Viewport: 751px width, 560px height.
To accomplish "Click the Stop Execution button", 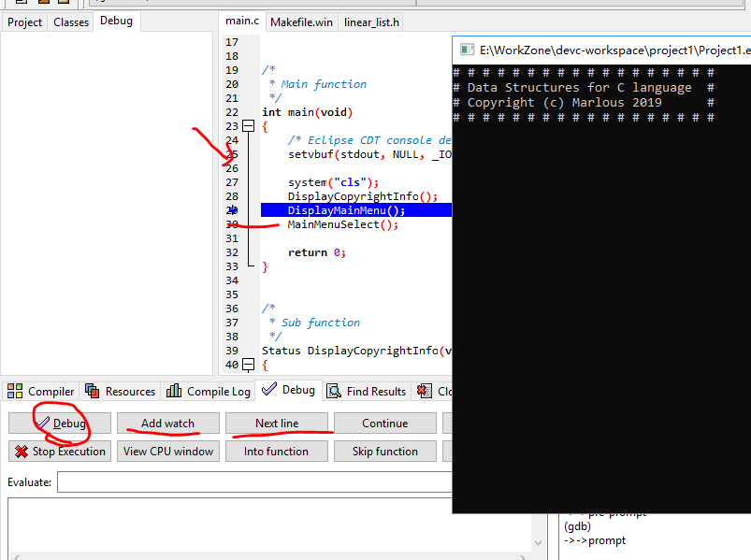I will (x=60, y=452).
